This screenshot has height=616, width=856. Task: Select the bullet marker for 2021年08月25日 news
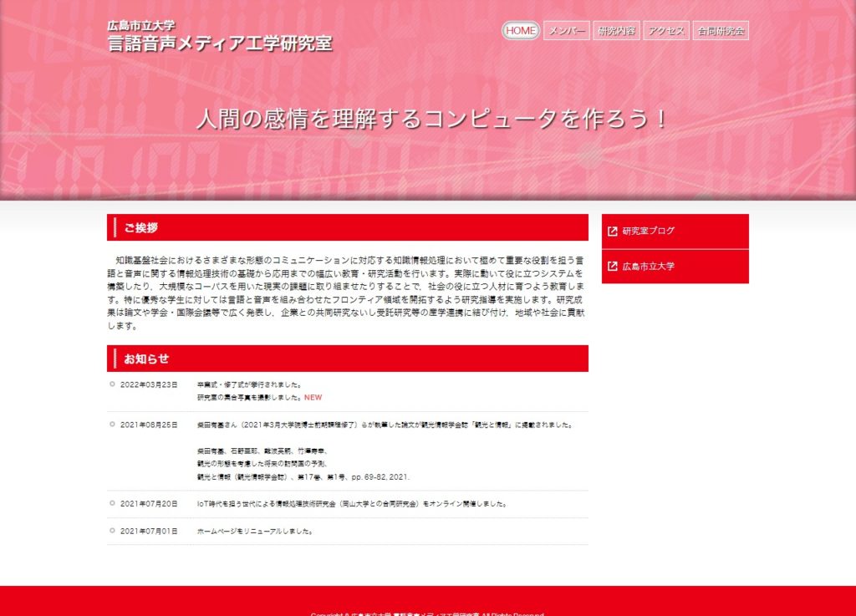pyautogui.click(x=112, y=425)
